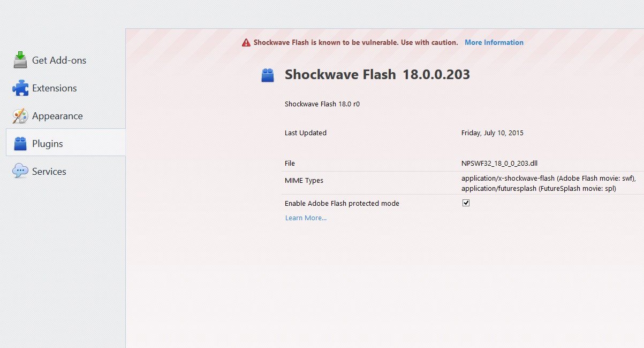Viewport: 644px width, 348px height.
Task: Click the Friday, July 10, 2015 date
Action: pos(492,133)
